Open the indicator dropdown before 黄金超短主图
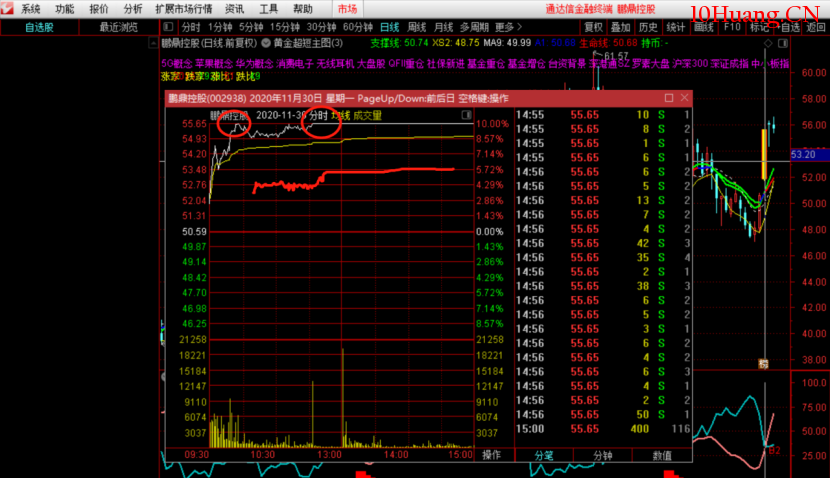This screenshot has height=479, width=830. (266, 43)
